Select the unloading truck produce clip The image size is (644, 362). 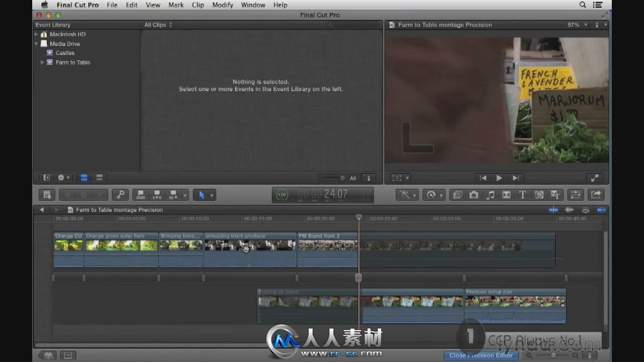click(250, 249)
